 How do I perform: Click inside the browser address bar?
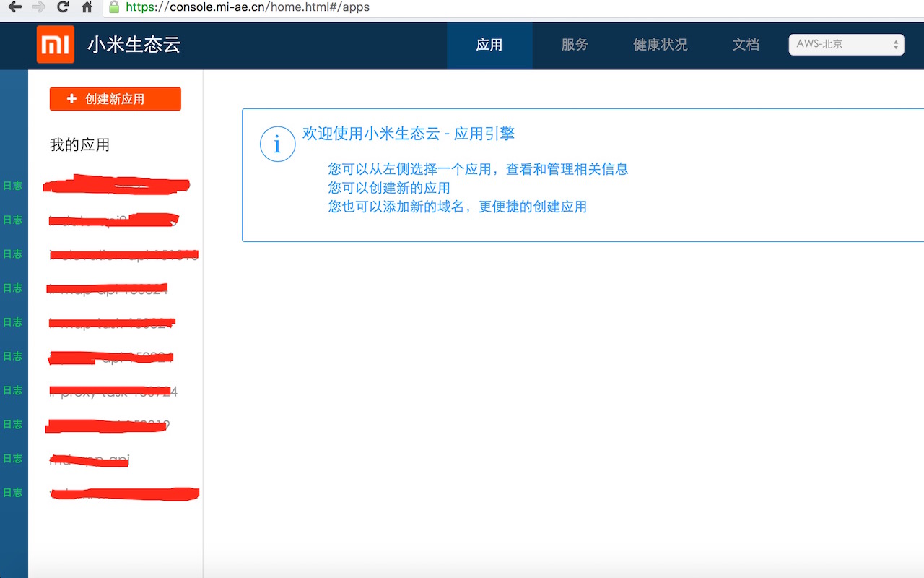click(289, 8)
